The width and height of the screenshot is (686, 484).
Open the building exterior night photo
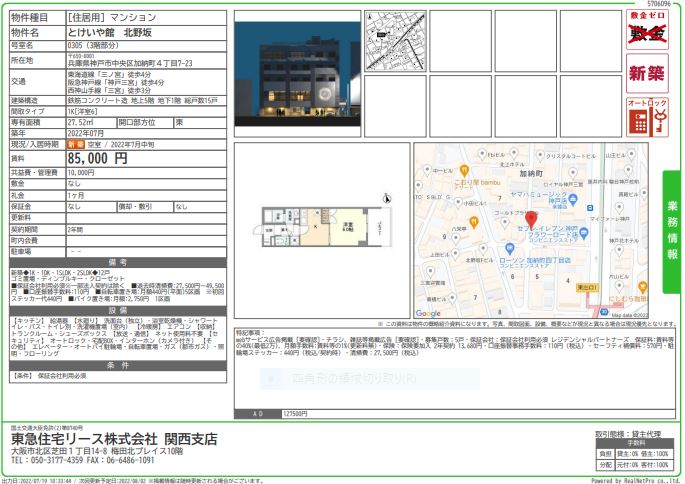(x=298, y=74)
